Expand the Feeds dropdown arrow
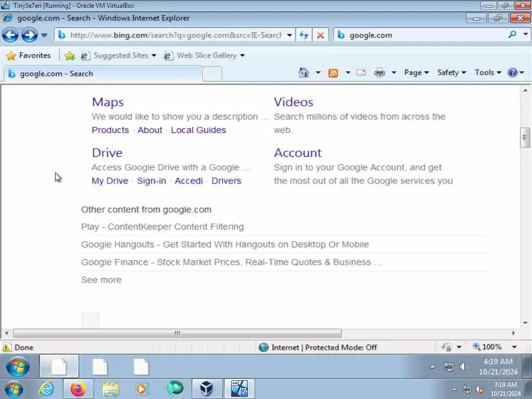 point(348,73)
